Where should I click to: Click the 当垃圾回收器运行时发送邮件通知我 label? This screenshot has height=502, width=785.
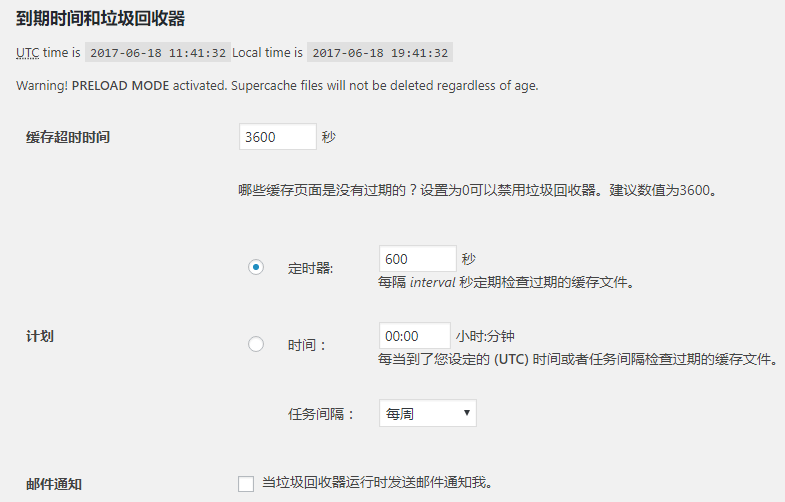[377, 483]
